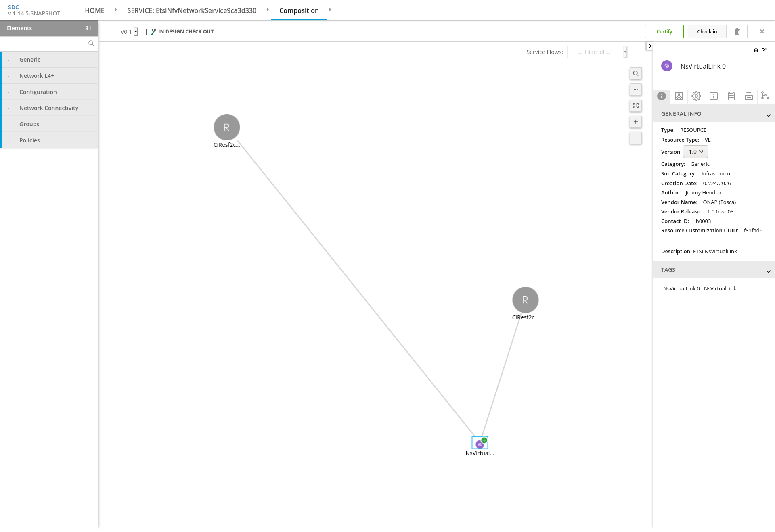Click the Certify button
The width and height of the screenshot is (775, 532).
coord(664,31)
